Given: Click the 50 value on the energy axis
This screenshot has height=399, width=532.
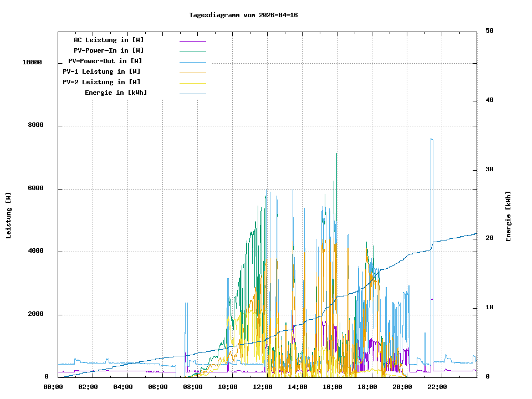Looking at the screenshot, I should coord(489,31).
